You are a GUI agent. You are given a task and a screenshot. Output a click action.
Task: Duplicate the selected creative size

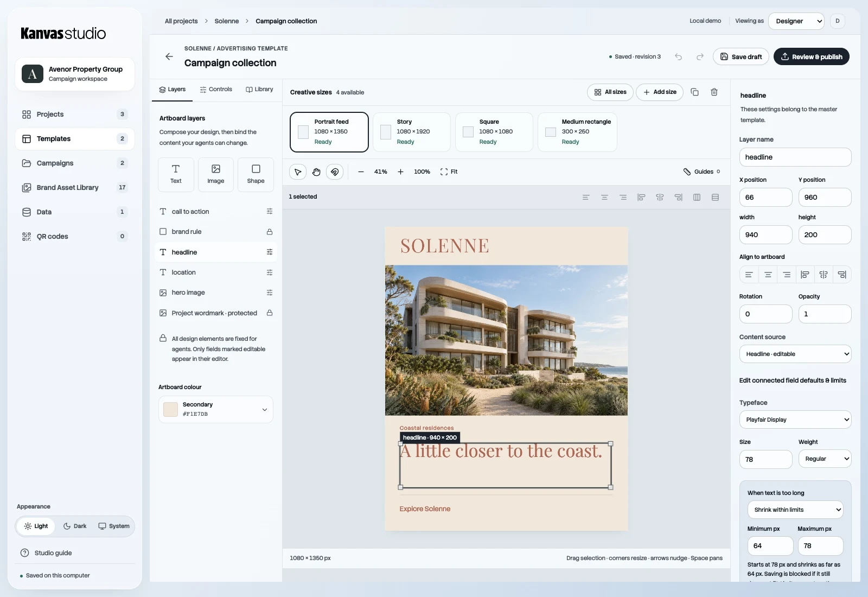click(x=694, y=92)
